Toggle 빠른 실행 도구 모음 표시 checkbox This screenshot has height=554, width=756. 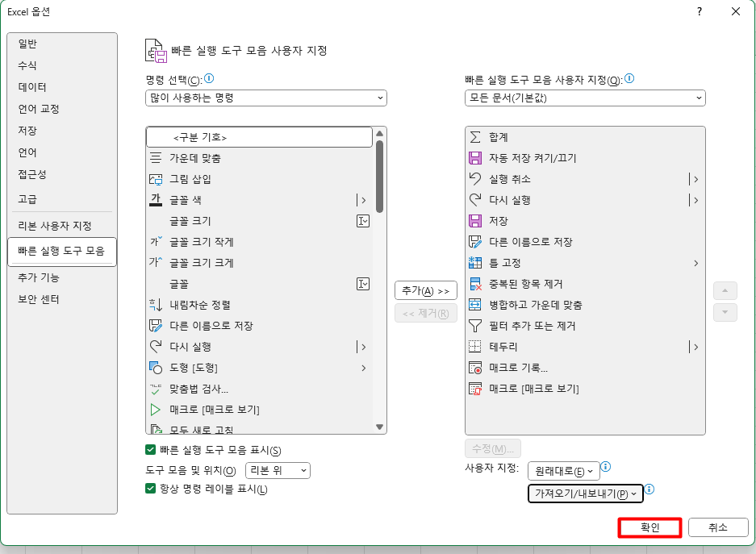click(150, 450)
